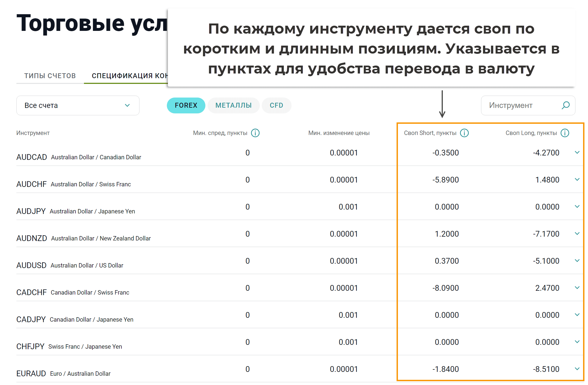Expand the CHFJPY row chevron
This screenshot has width=588, height=385.
(x=577, y=342)
